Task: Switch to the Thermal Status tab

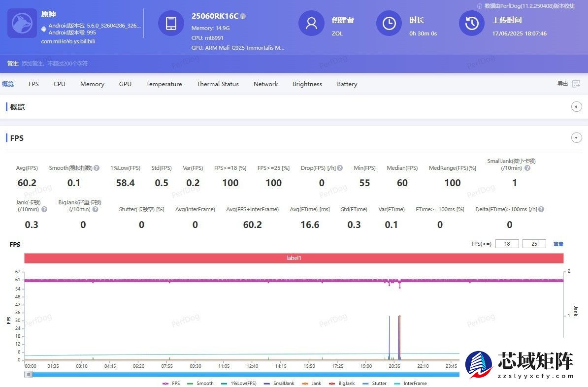Action: coord(218,84)
